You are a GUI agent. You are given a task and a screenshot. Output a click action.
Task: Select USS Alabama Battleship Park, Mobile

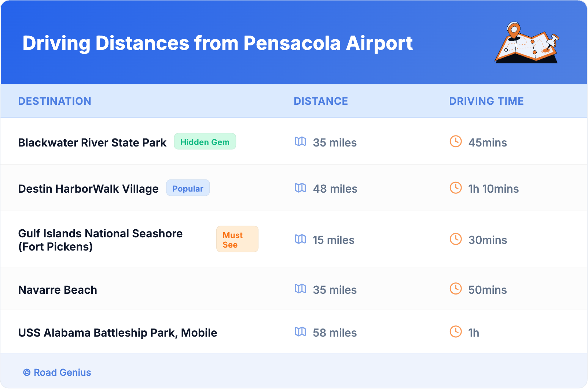118,333
